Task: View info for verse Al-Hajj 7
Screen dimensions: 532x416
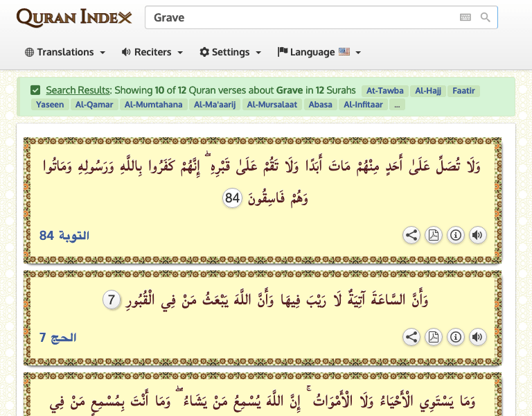Action: pos(455,338)
